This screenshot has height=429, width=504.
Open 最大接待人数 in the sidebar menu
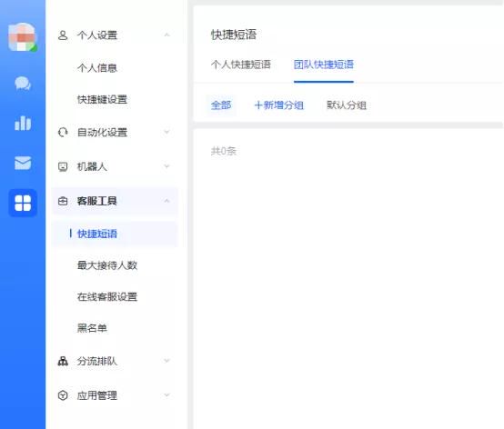(107, 265)
